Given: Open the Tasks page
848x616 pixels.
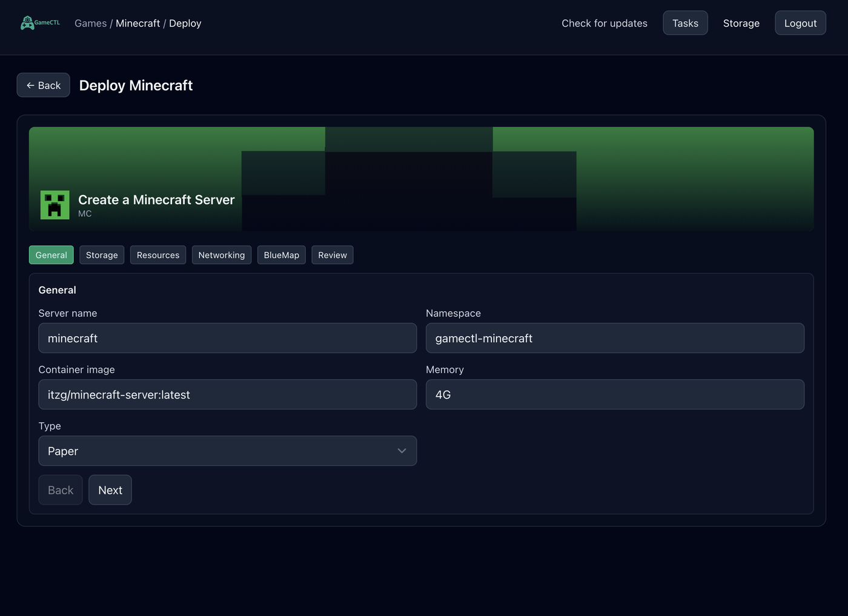Looking at the screenshot, I should pyautogui.click(x=685, y=23).
